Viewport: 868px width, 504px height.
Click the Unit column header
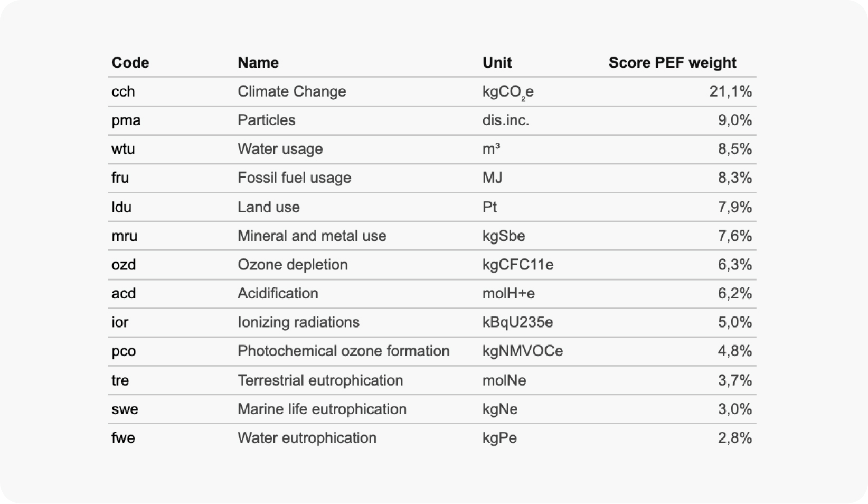497,62
